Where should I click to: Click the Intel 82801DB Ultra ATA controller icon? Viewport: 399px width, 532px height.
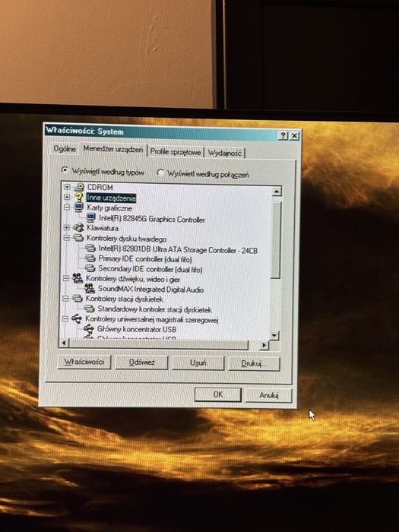90,249
